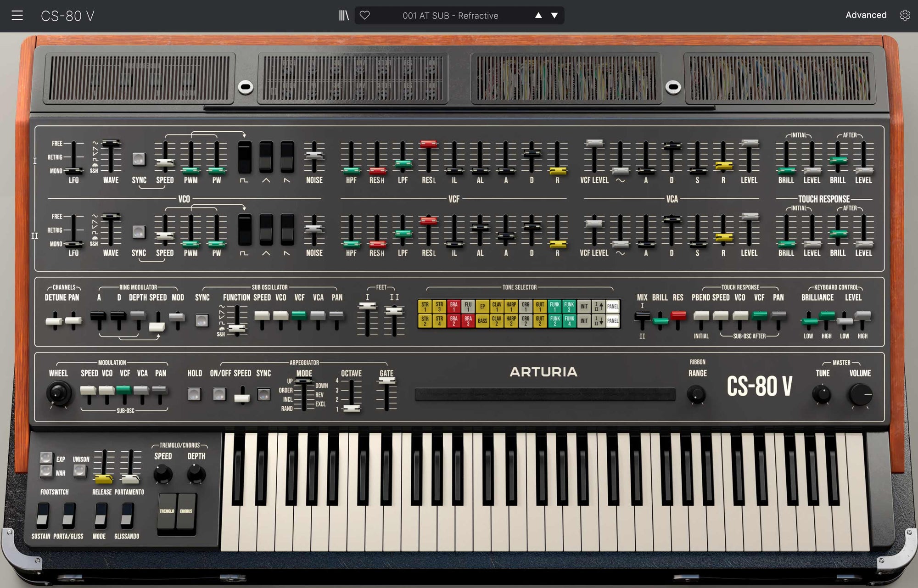Screen dimensions: 918x588
Task: Favorite the current preset via heart icon
Action: point(365,15)
